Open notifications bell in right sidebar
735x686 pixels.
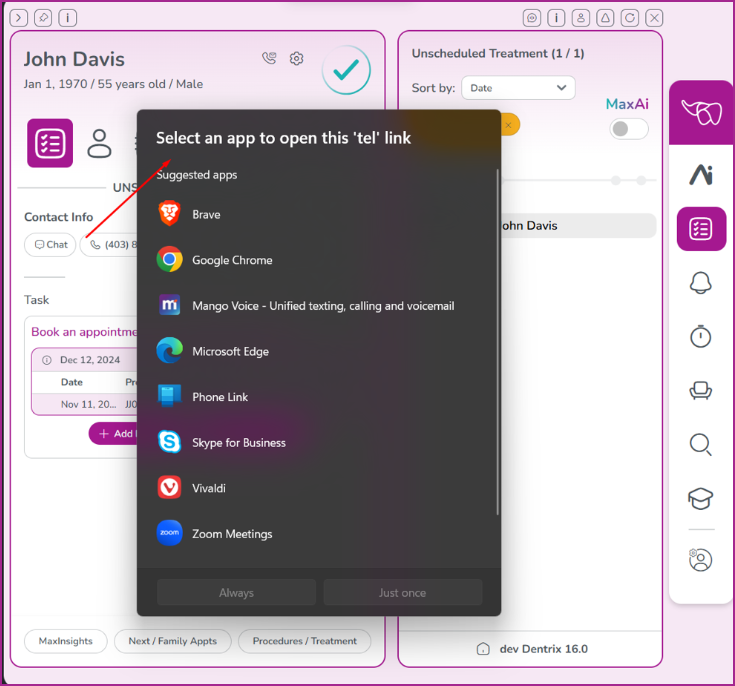coord(701,283)
